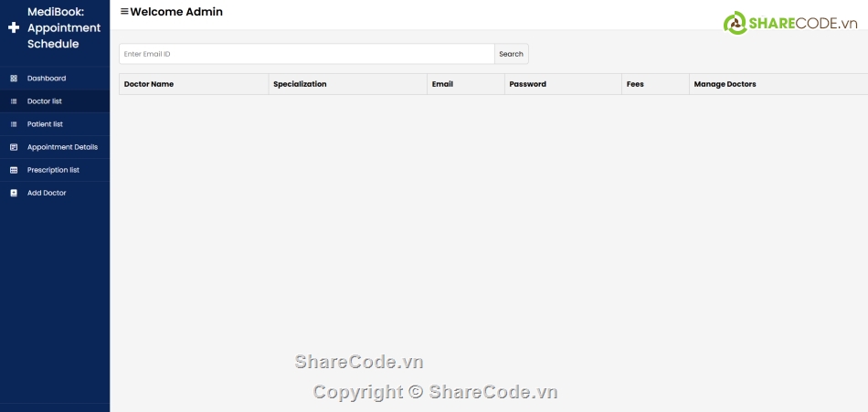This screenshot has height=412, width=868.
Task: Click the MediBook medical cross logo icon
Action: coord(13,28)
